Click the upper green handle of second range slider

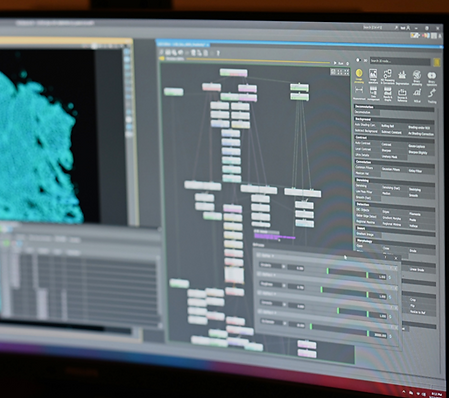pos(367,295)
